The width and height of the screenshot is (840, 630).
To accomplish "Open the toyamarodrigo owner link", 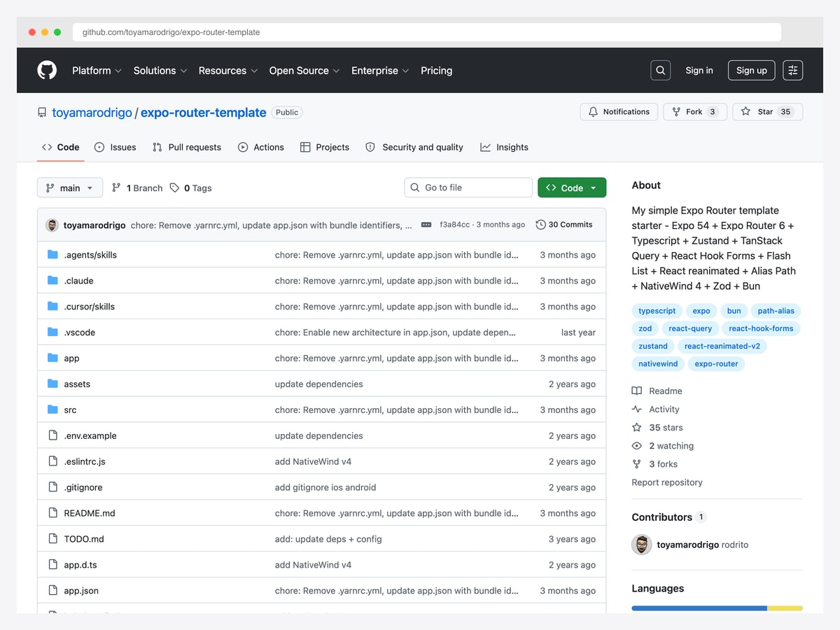I will (x=92, y=112).
